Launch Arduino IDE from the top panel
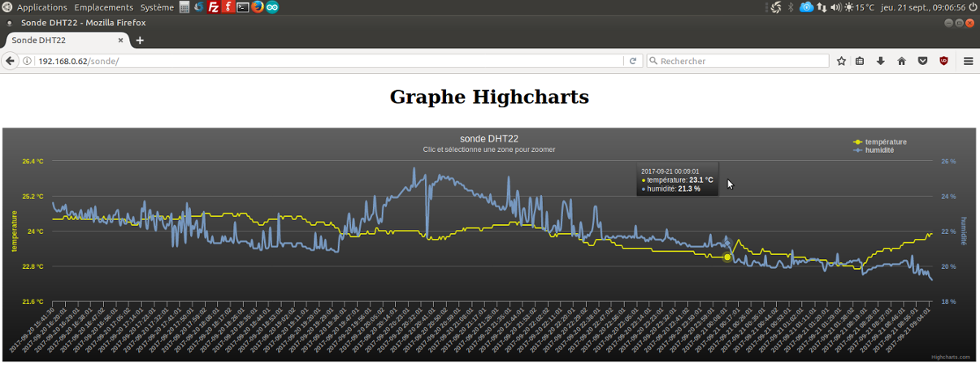980x385 pixels. [x=272, y=7]
